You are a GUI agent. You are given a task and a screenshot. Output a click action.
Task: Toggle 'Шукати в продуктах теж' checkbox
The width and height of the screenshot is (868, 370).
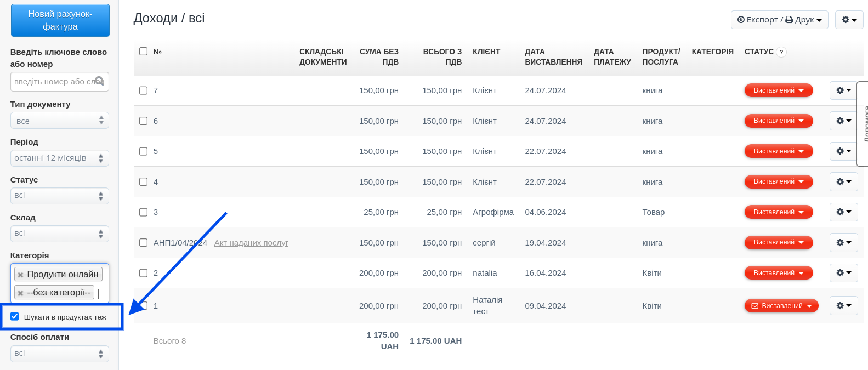click(x=15, y=316)
